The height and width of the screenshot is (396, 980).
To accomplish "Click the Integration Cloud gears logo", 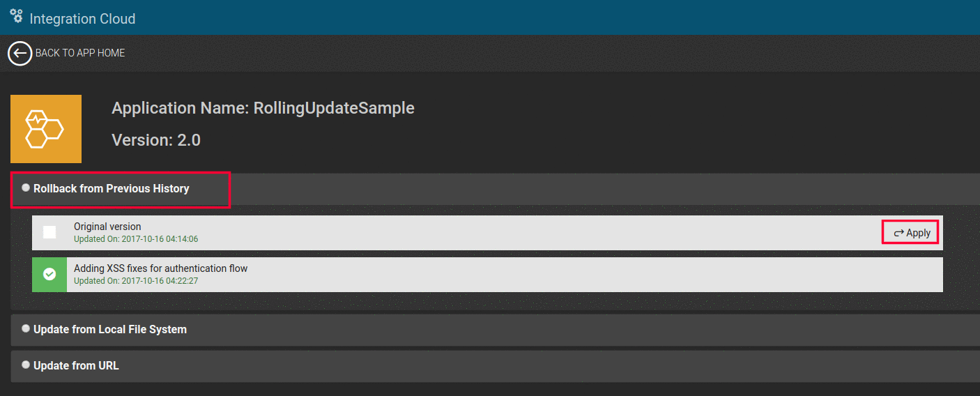I will click(x=16, y=16).
